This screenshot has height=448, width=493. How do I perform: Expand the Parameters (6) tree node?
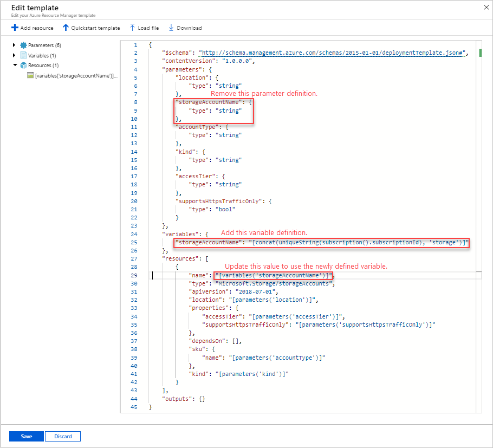tap(14, 45)
